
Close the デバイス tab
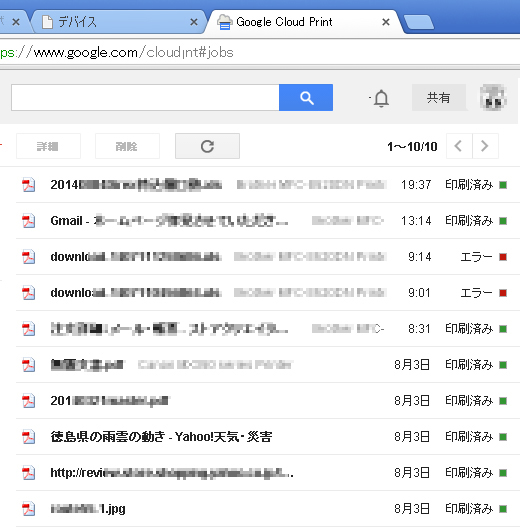point(194,22)
